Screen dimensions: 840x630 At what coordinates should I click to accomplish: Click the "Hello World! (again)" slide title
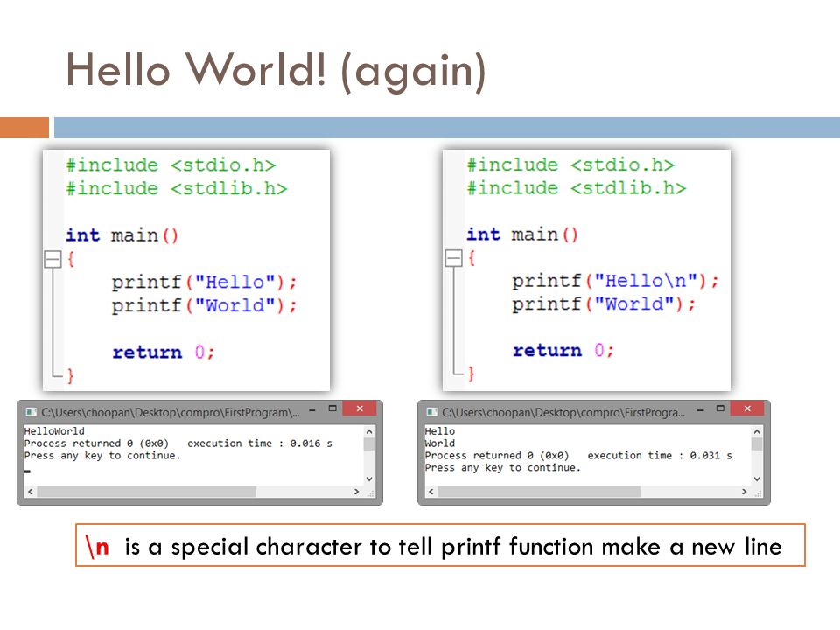pyautogui.click(x=276, y=71)
